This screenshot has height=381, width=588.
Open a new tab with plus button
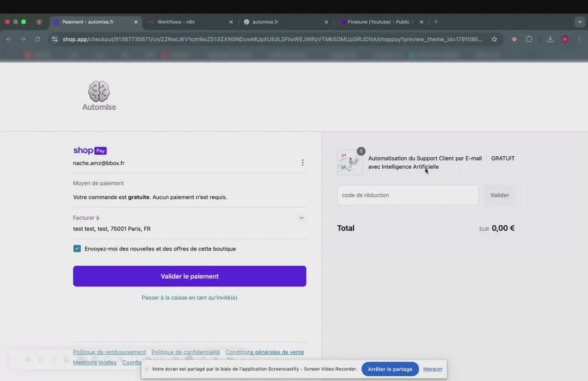[436, 22]
